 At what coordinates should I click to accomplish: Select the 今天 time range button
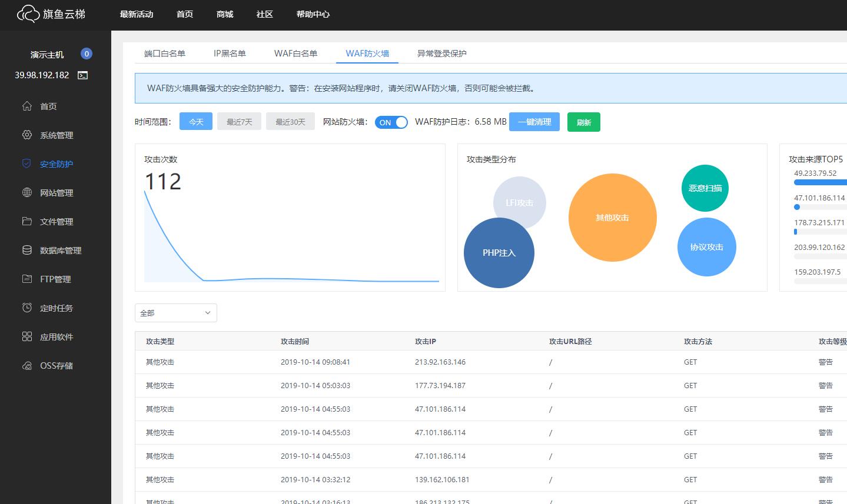tap(196, 122)
